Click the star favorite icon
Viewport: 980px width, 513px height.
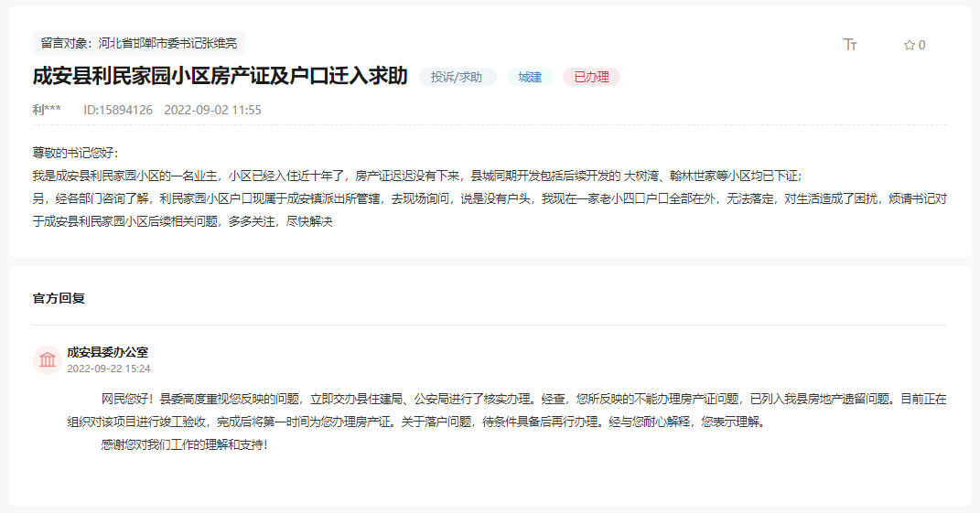coord(910,45)
